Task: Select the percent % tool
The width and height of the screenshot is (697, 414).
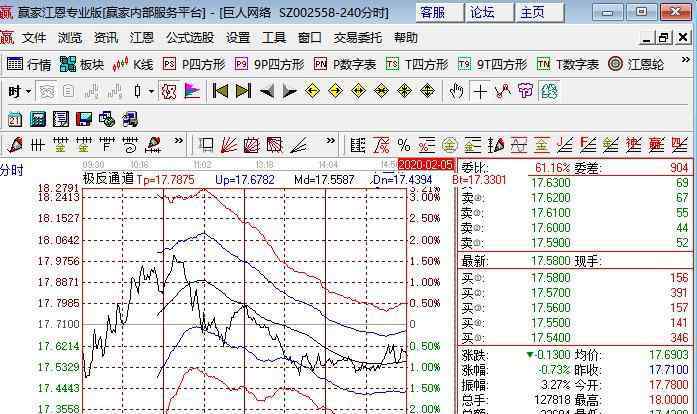Action: point(404,145)
